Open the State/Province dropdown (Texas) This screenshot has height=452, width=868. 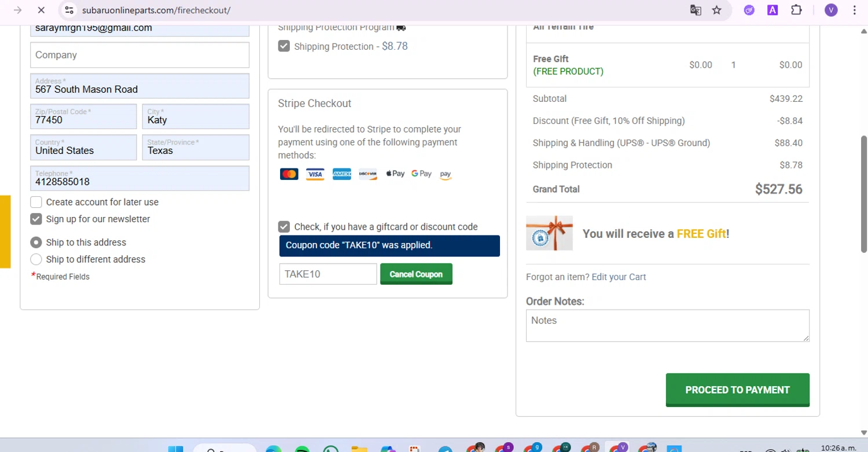pyautogui.click(x=196, y=148)
